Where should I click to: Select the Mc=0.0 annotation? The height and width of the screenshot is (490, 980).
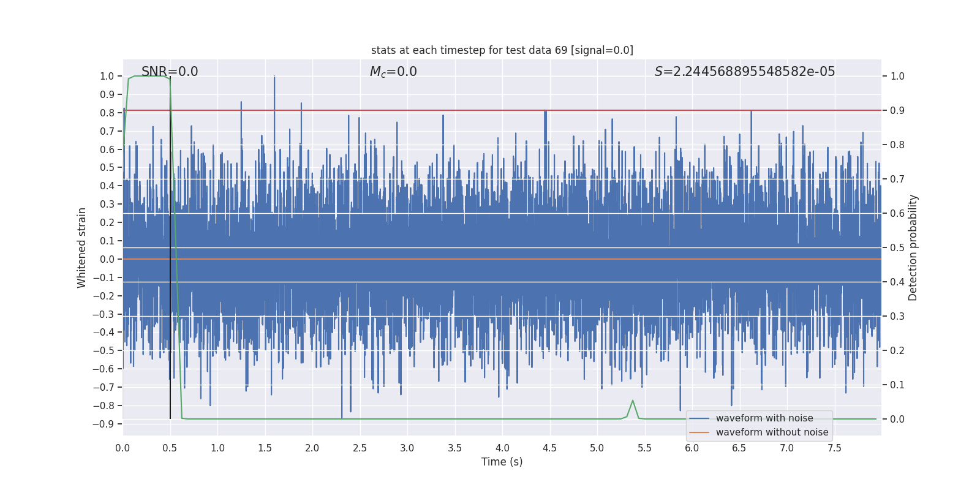click(x=393, y=72)
